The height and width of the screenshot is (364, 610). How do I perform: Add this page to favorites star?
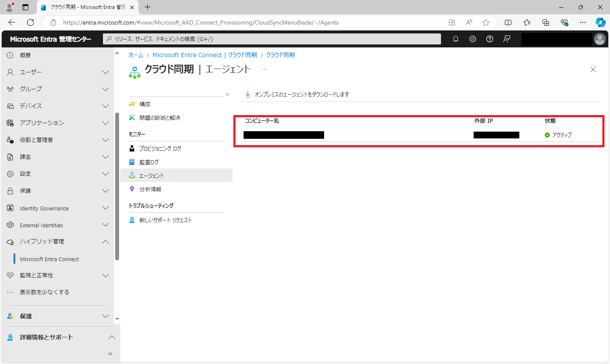click(486, 22)
